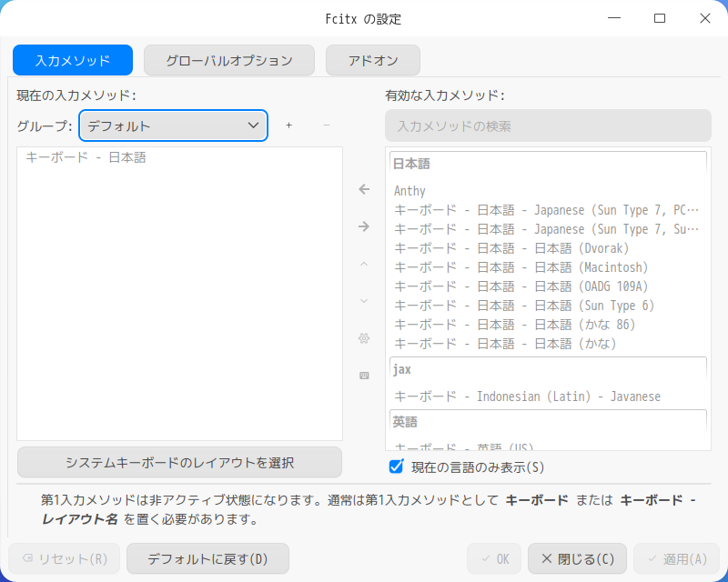728x582 pixels.
Task: Add a new group with plus button
Action: tap(288, 125)
